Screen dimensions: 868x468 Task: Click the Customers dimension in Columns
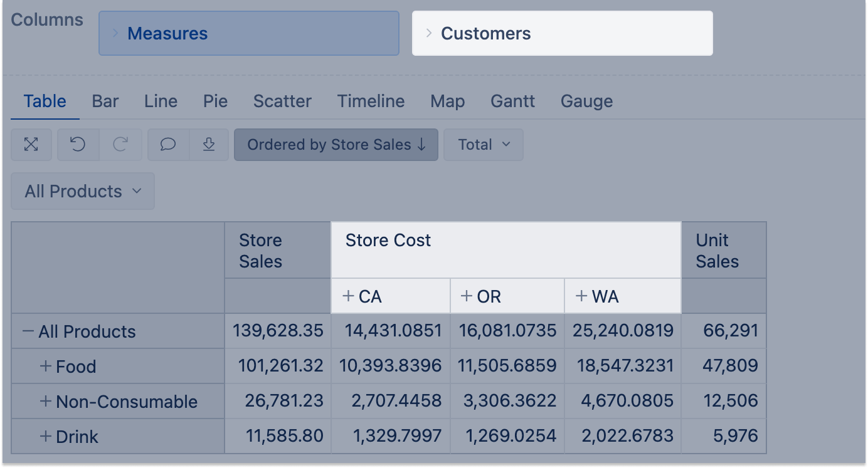point(562,33)
